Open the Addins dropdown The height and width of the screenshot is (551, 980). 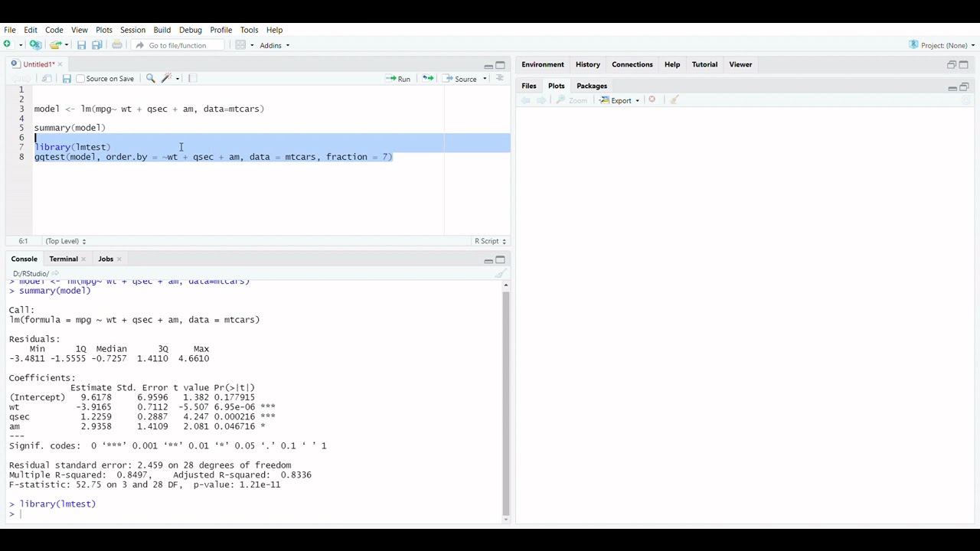point(274,45)
